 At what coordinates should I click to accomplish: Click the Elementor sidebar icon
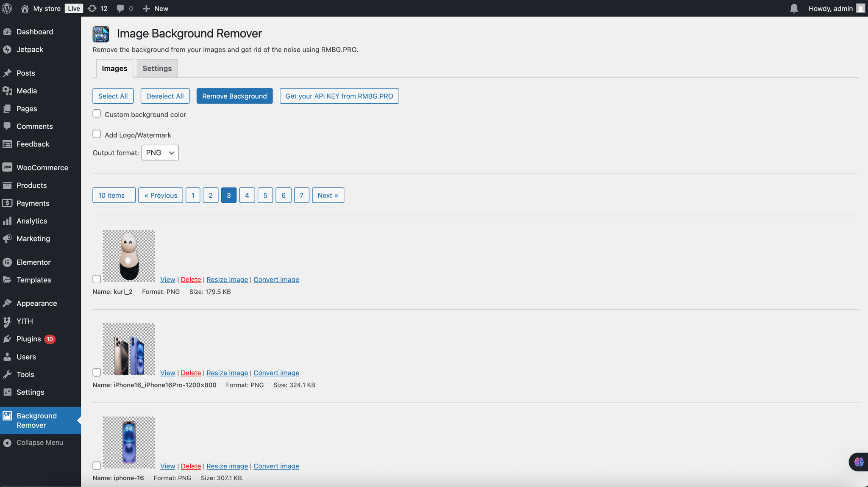(x=7, y=262)
